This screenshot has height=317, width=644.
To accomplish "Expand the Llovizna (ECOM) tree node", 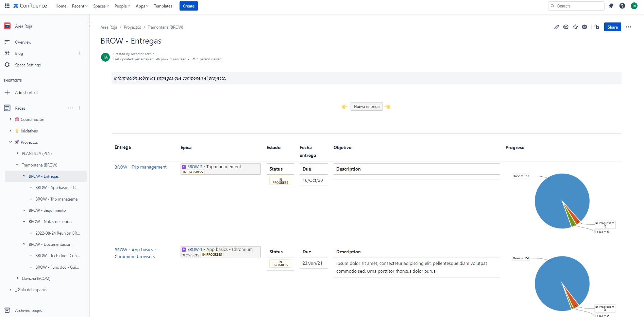I will (17, 279).
